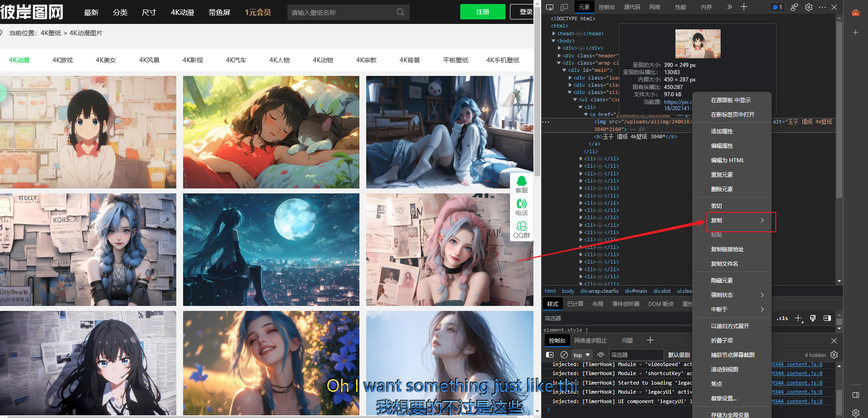Image resolution: width=868 pixels, height=418 pixels.
Task: Select the div.slist breadcrumb node
Action: [662, 291]
